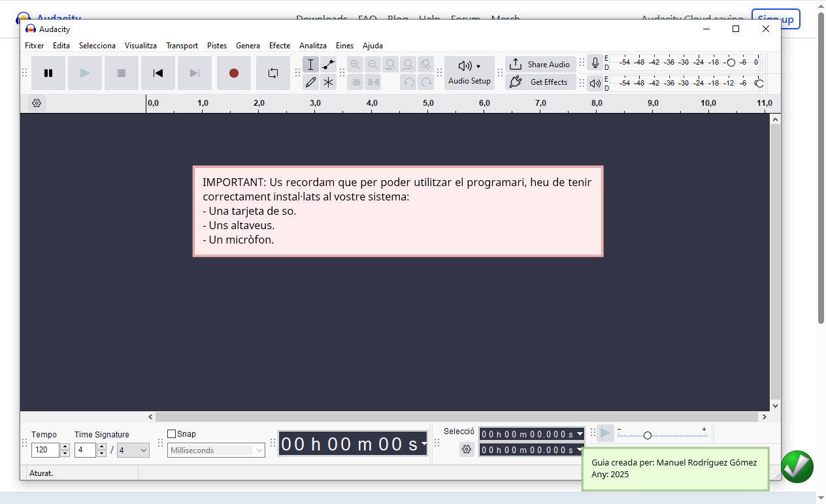Skip to the start of the project

pyautogui.click(x=158, y=73)
